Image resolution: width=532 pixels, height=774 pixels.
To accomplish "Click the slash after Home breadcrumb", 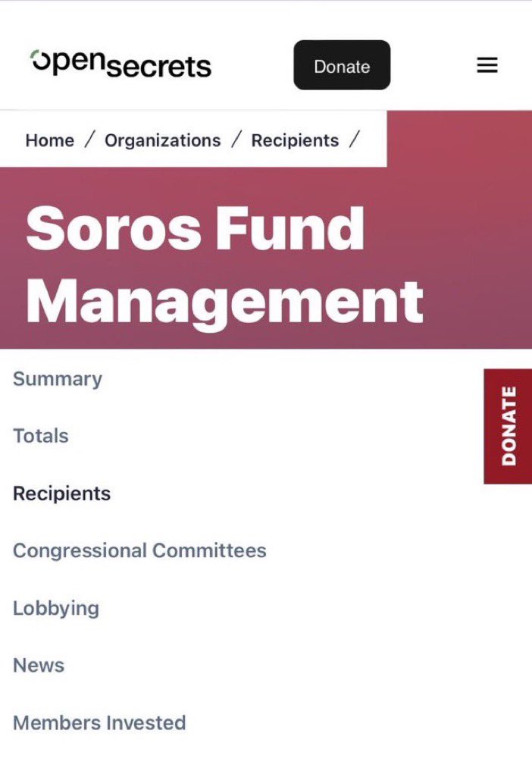I will tap(89, 140).
